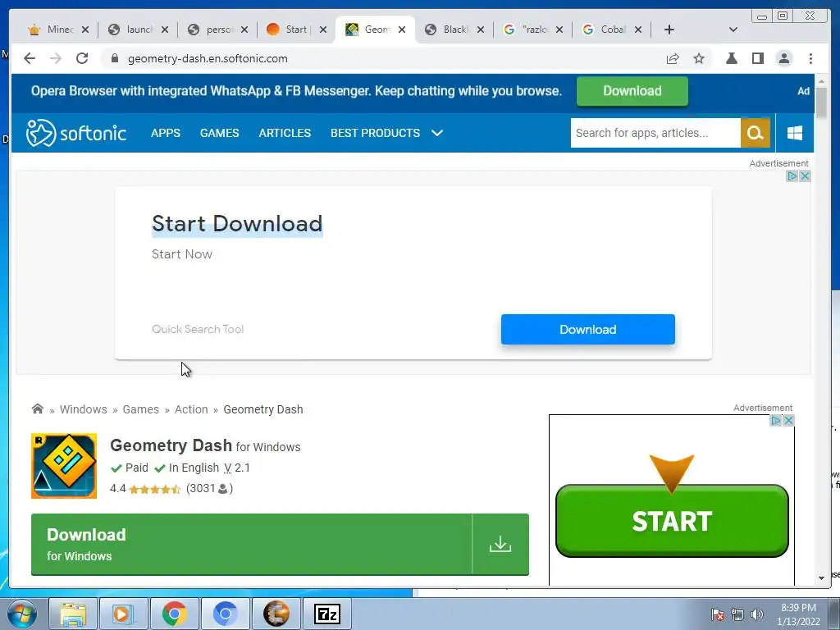Reload the page with the refresh icon
The width and height of the screenshot is (840, 630).
tap(82, 58)
